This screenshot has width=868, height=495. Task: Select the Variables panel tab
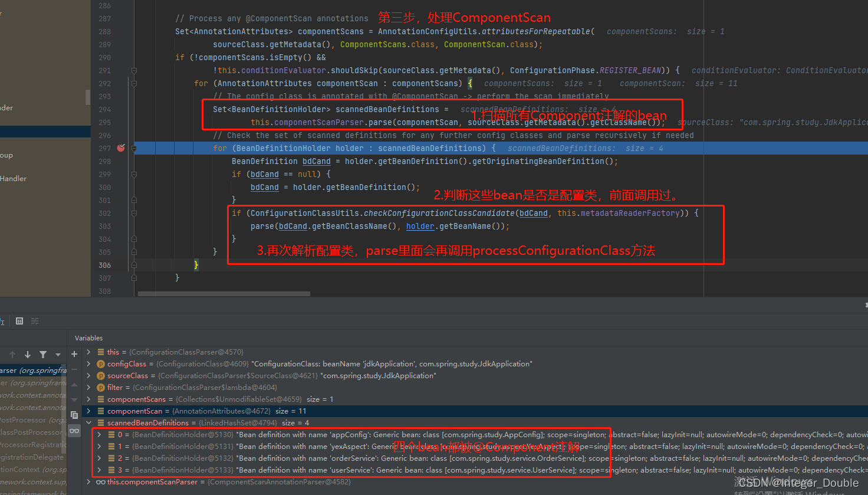[x=88, y=338]
